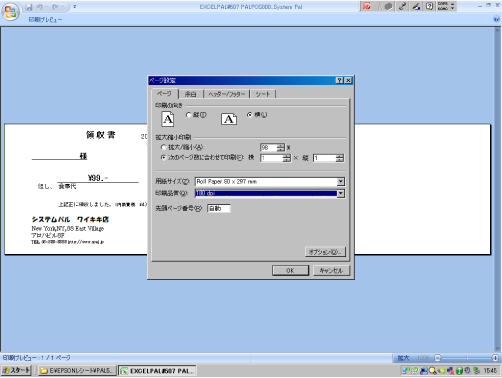Switch to the 余白 margins tab

[x=191, y=94]
